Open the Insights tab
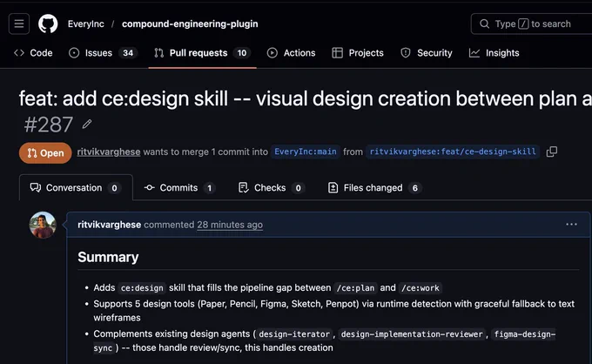Screen dimensions: 592x364 494,53
